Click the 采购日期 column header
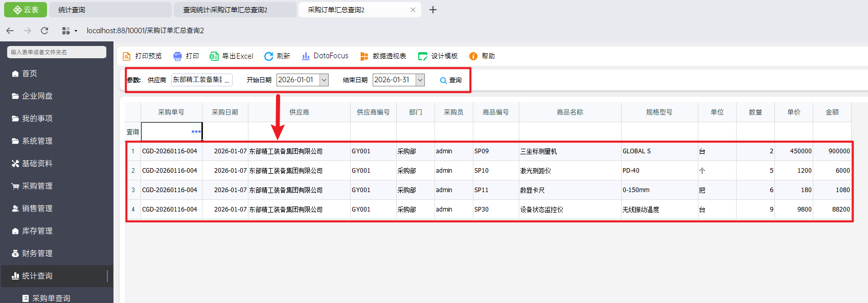The height and width of the screenshot is (303, 868). [x=225, y=112]
